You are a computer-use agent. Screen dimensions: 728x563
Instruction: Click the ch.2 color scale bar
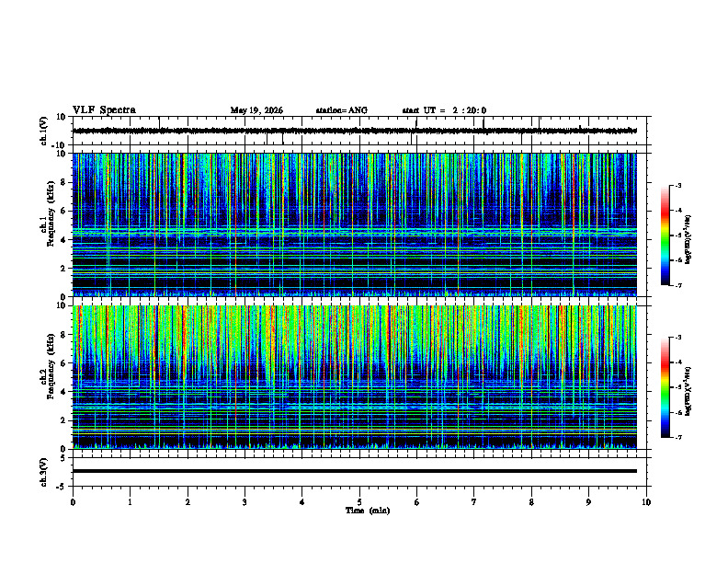665,387
